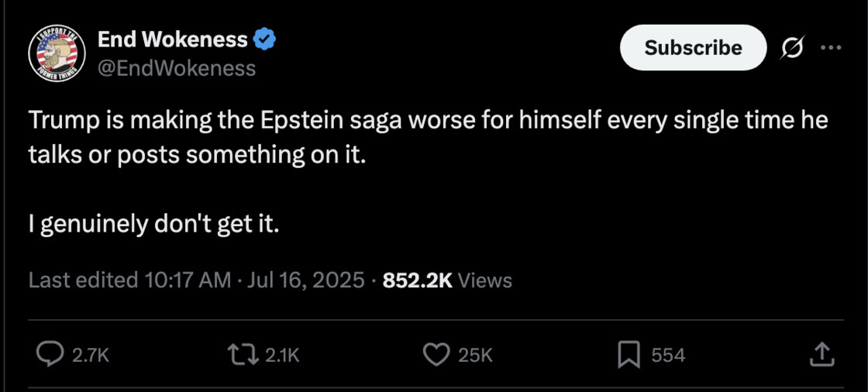Click the blue verified badge
The width and height of the screenshot is (868, 392).
pos(264,40)
